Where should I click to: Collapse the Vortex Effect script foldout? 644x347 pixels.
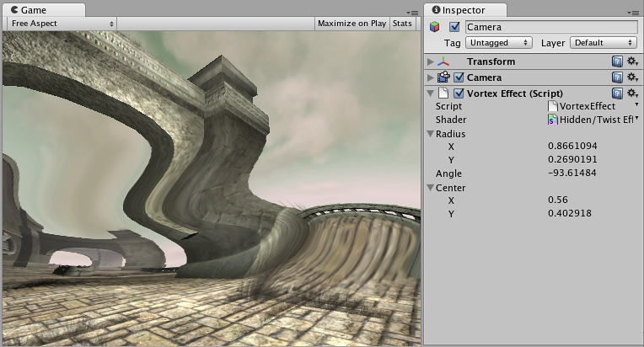431,93
